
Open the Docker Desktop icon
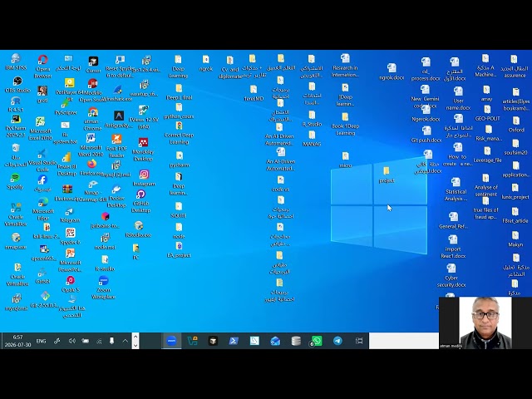click(x=116, y=196)
